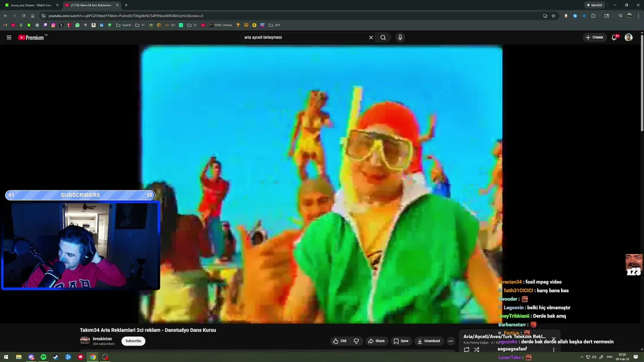Viewport: 644px width, 362px height.
Task: Bookmark this page with star icon
Action: [x=553, y=16]
